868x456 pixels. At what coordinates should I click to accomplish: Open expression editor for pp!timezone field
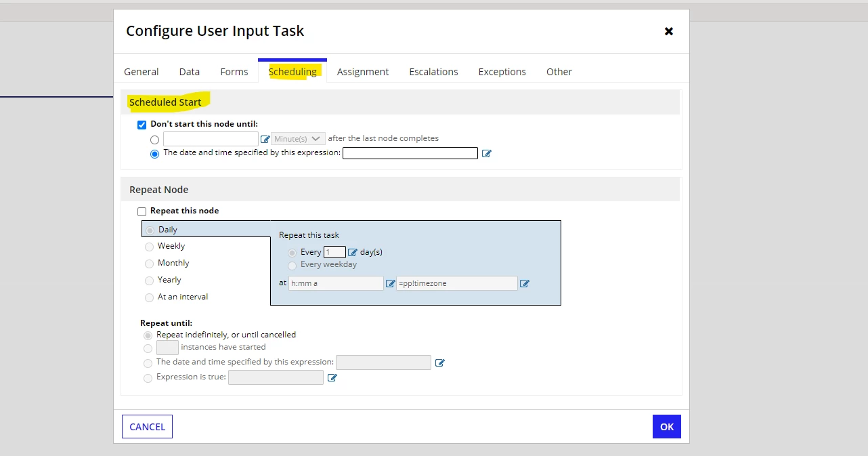(x=524, y=284)
